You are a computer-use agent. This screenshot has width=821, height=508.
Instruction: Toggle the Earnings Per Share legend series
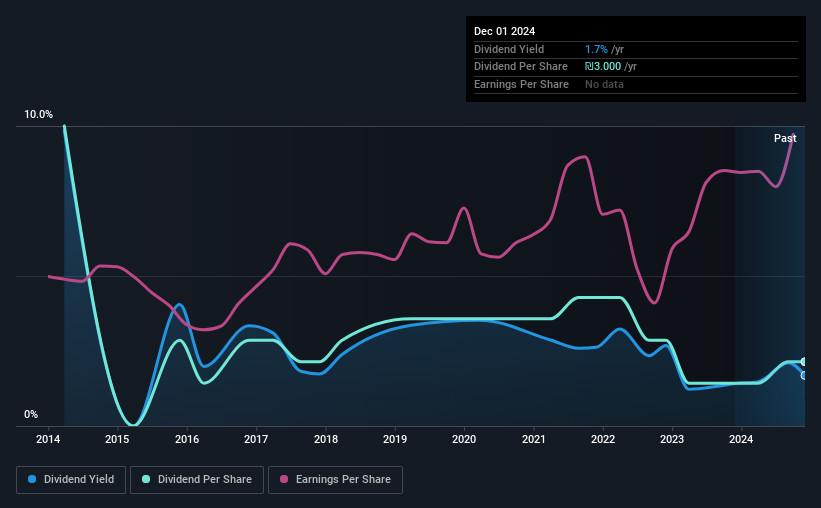tap(336, 480)
